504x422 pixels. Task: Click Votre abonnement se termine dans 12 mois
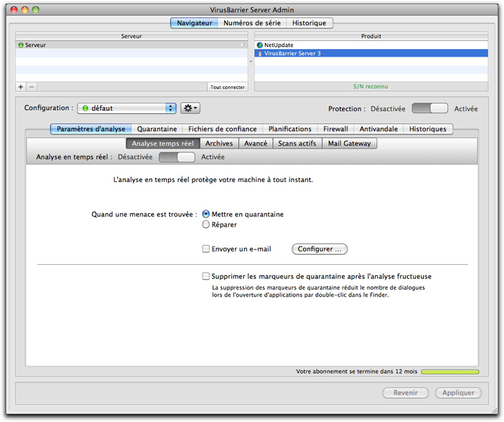pos(356,372)
